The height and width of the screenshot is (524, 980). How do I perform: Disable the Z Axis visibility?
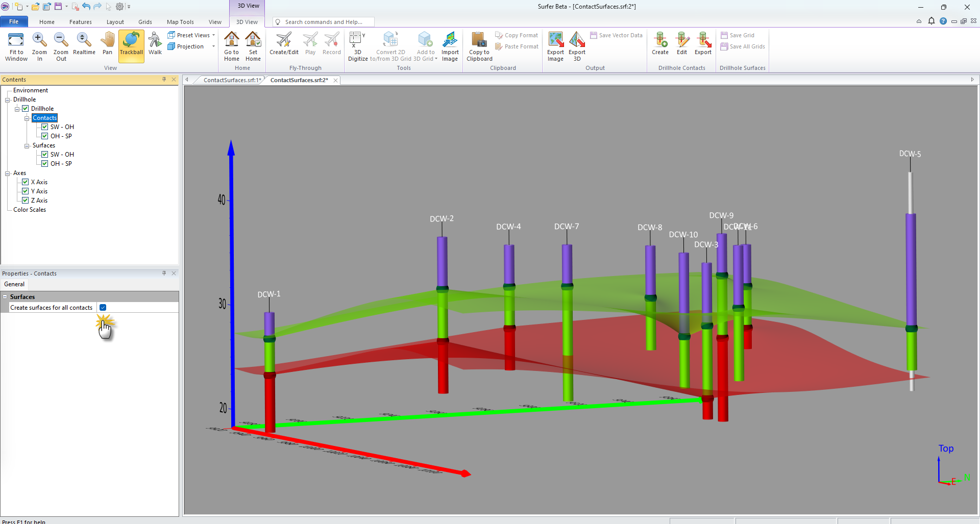(x=26, y=200)
